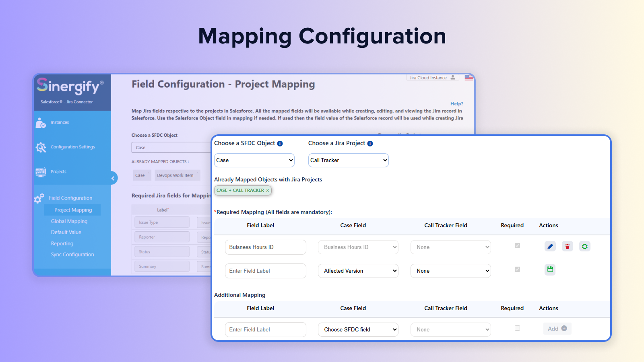Edit Buisness Hours ID row with pencil
Screen dimensions: 644x362
pos(550,247)
